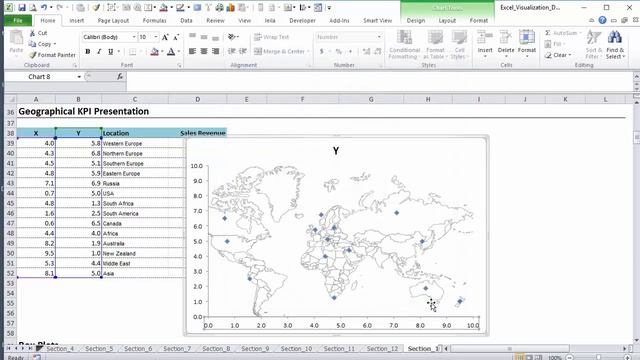Viewport: 640px width, 360px height.
Task: Align text right icon
Action: [x=216, y=51]
